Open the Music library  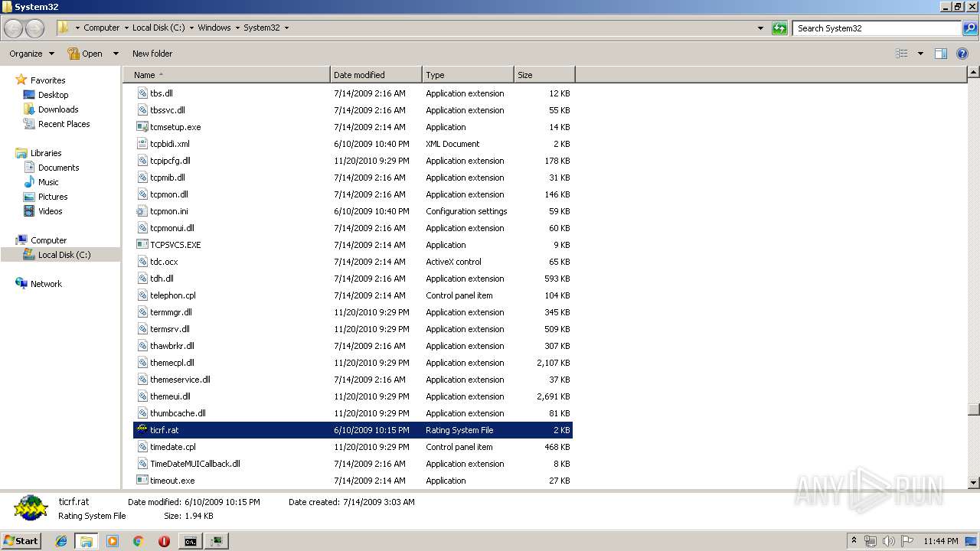tap(48, 182)
